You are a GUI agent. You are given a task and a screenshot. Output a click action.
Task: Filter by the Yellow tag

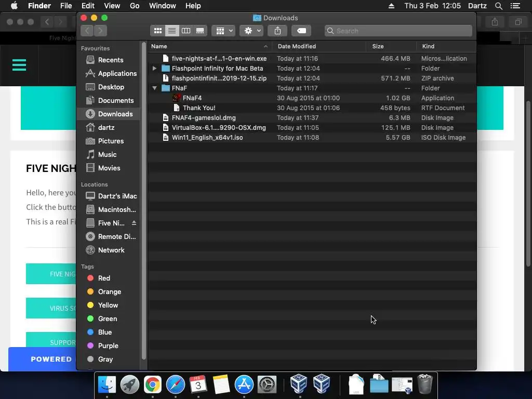(108, 305)
